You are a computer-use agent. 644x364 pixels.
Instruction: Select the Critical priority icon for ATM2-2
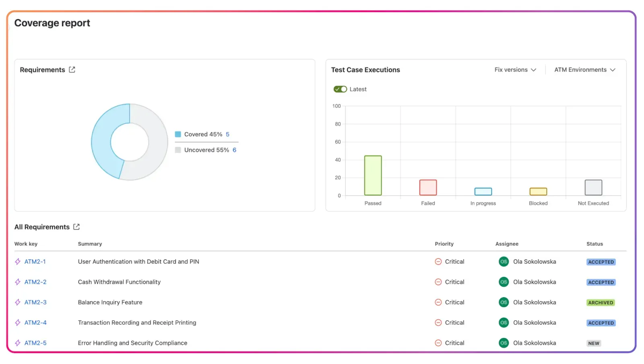[x=438, y=282]
